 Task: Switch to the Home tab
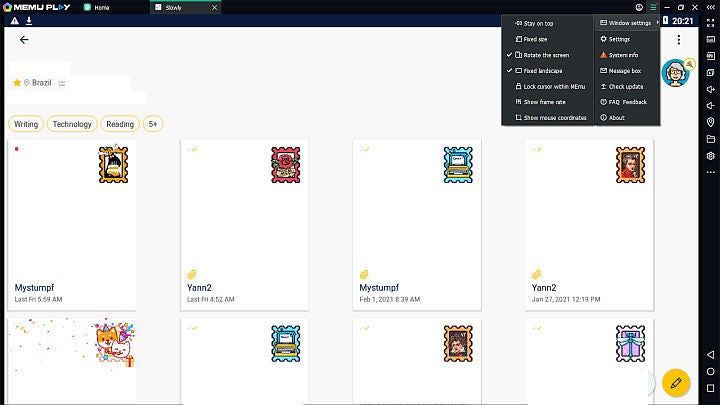(97, 7)
